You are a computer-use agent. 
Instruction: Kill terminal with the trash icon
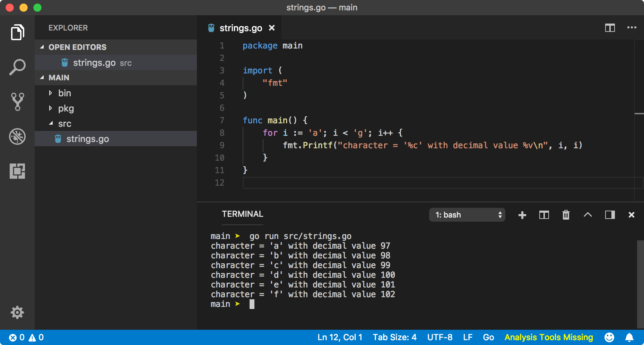coord(566,215)
